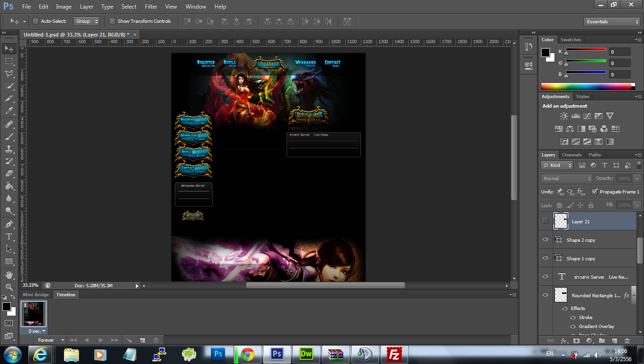Image resolution: width=644 pixels, height=364 pixels.
Task: Switch to the Mini Bridge tab
Action: click(36, 295)
